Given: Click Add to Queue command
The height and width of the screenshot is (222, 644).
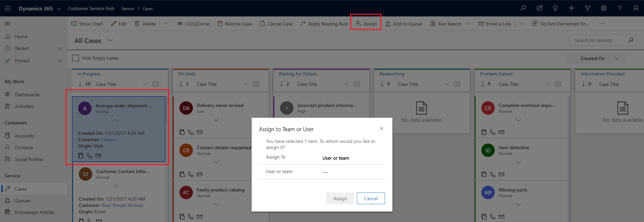Looking at the screenshot, I should pyautogui.click(x=404, y=23).
